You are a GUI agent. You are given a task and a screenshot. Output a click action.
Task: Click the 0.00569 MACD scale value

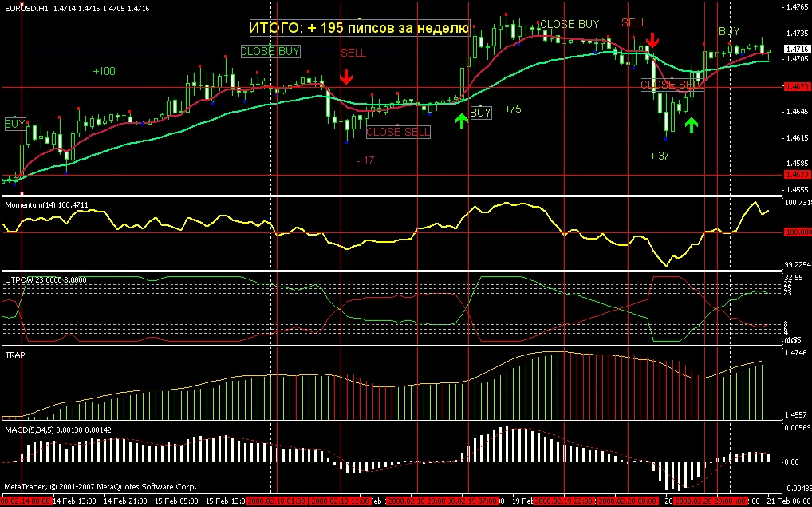pyautogui.click(x=798, y=427)
